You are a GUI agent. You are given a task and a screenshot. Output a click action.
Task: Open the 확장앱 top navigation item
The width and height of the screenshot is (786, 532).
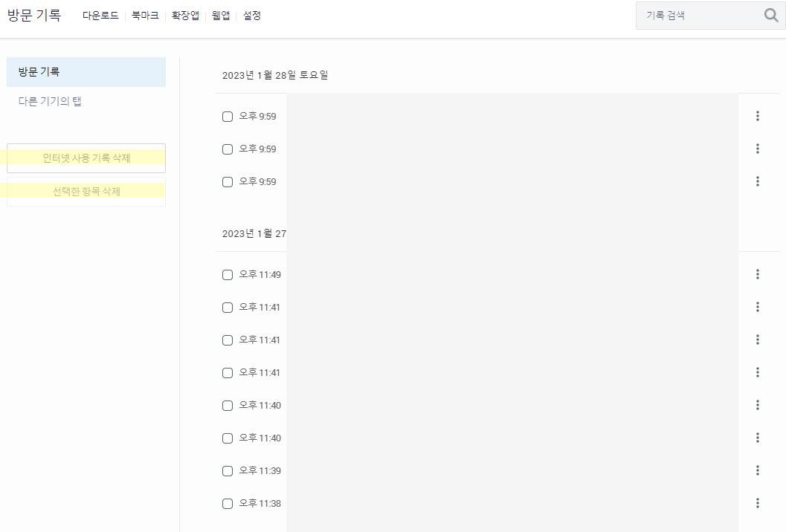(185, 16)
